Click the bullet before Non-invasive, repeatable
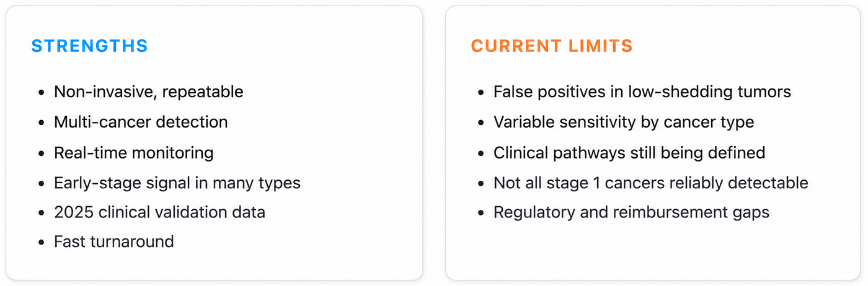 click(41, 93)
